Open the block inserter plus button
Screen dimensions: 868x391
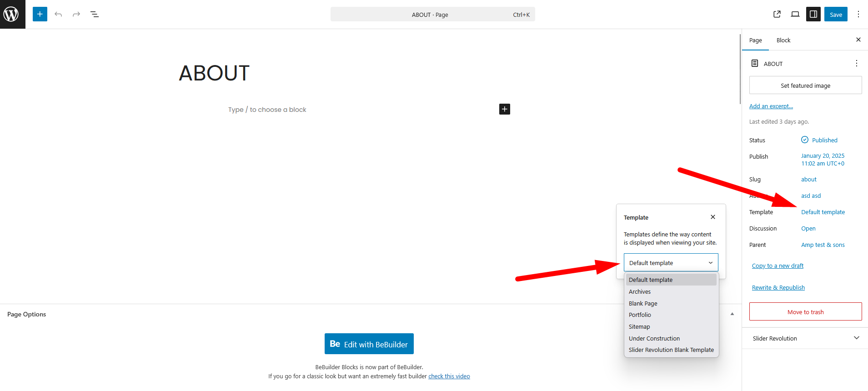(40, 14)
